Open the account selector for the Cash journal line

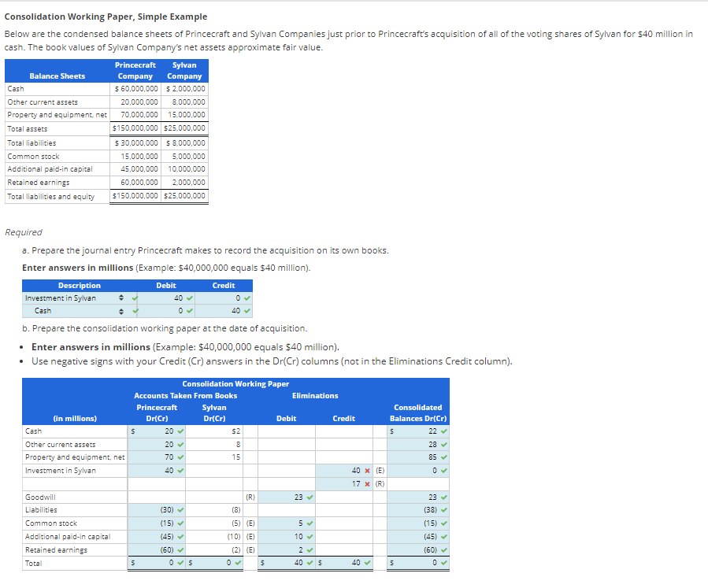pos(121,310)
